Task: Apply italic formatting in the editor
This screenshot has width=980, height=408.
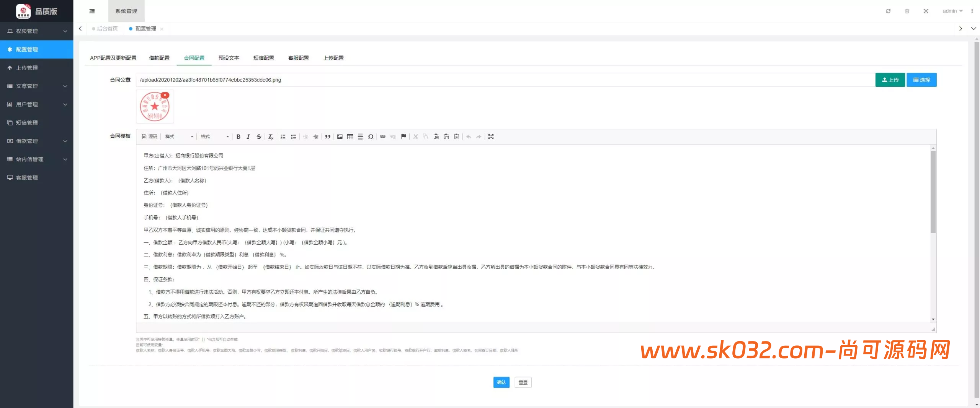Action: pos(248,137)
